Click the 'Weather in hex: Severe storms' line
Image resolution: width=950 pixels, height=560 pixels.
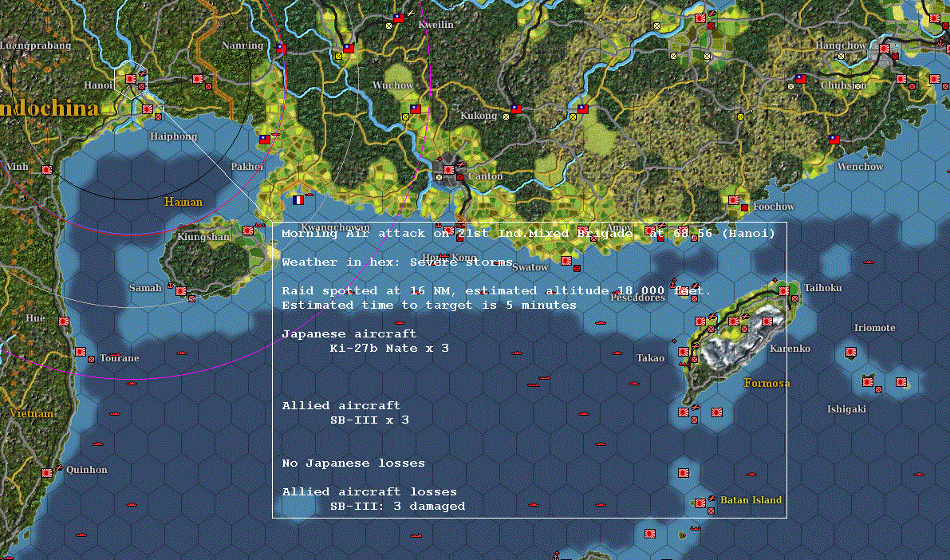coord(397,262)
